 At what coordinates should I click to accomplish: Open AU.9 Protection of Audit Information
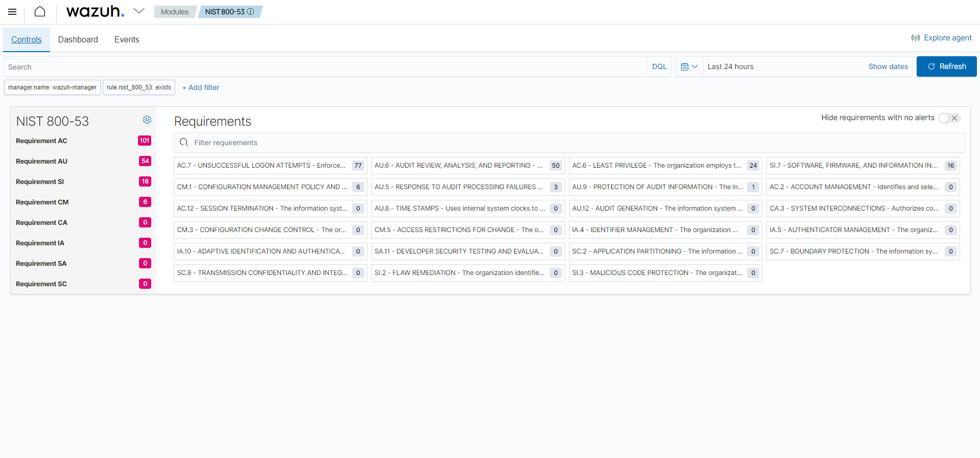tap(665, 187)
